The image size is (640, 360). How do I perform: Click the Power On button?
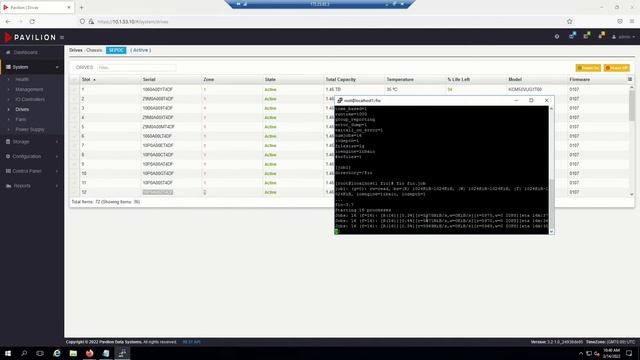coord(588,68)
